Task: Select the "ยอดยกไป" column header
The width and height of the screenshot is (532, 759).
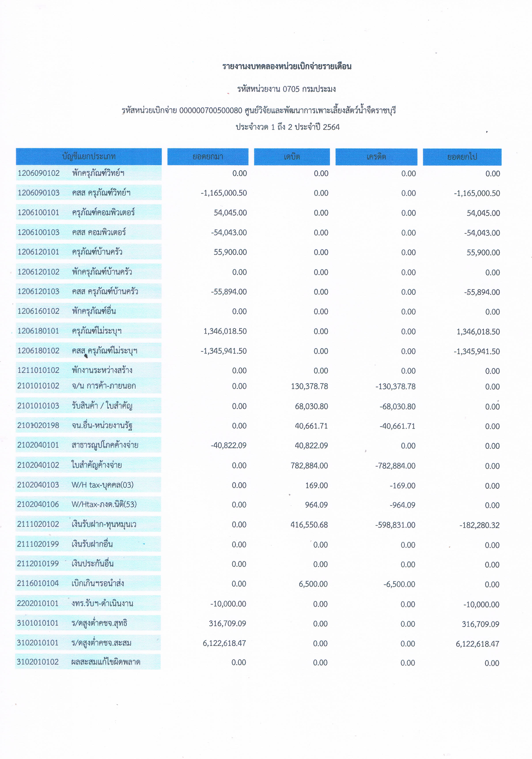Action: point(462,157)
